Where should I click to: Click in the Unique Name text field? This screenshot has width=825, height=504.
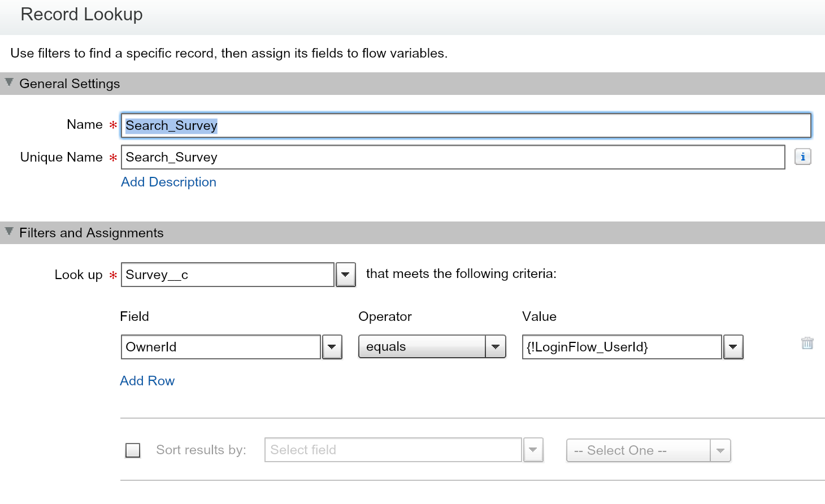[452, 157]
